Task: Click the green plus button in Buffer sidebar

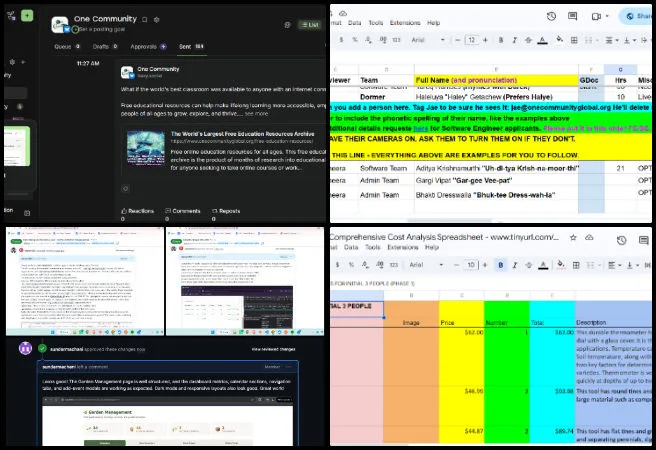Action: click(27, 15)
